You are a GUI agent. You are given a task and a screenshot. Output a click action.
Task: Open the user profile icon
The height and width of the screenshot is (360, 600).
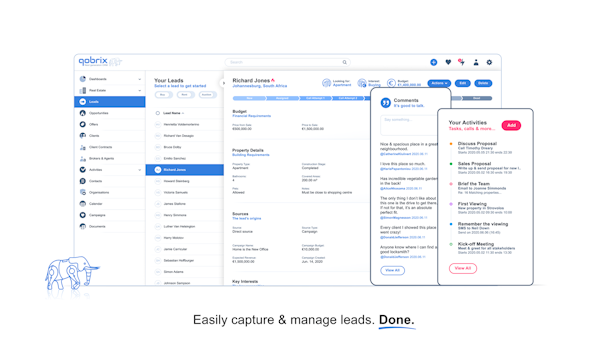476,62
